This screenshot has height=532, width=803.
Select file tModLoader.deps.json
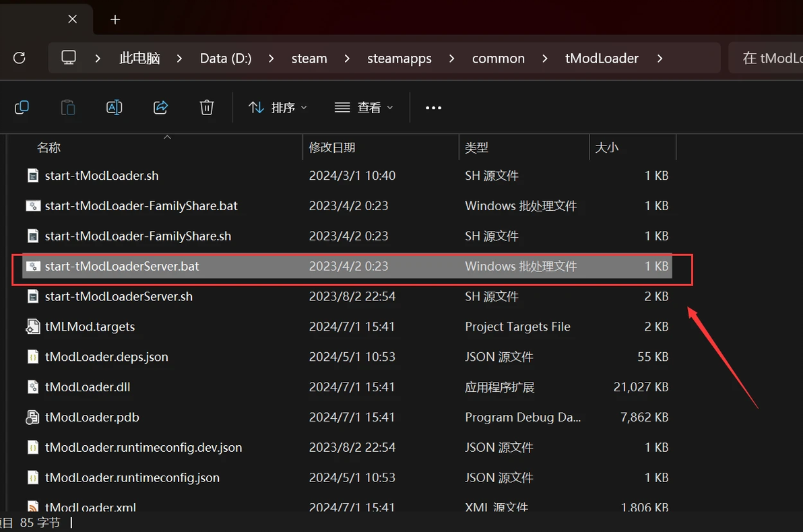(106, 357)
